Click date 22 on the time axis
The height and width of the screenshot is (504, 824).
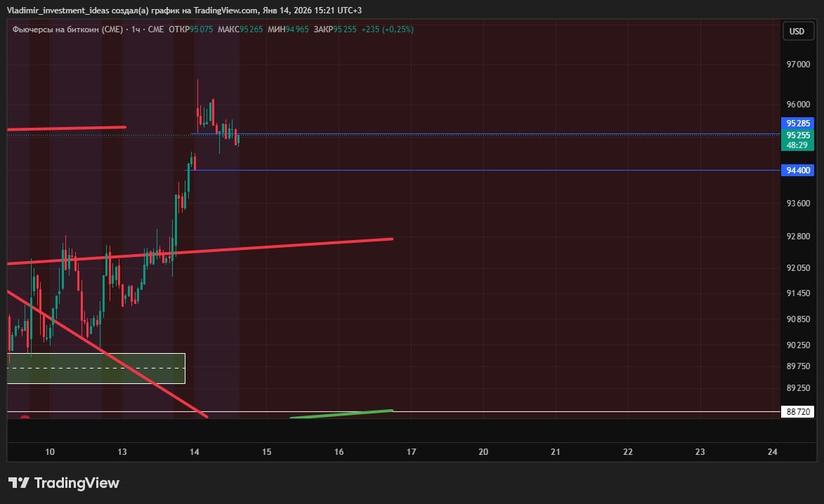point(627,451)
